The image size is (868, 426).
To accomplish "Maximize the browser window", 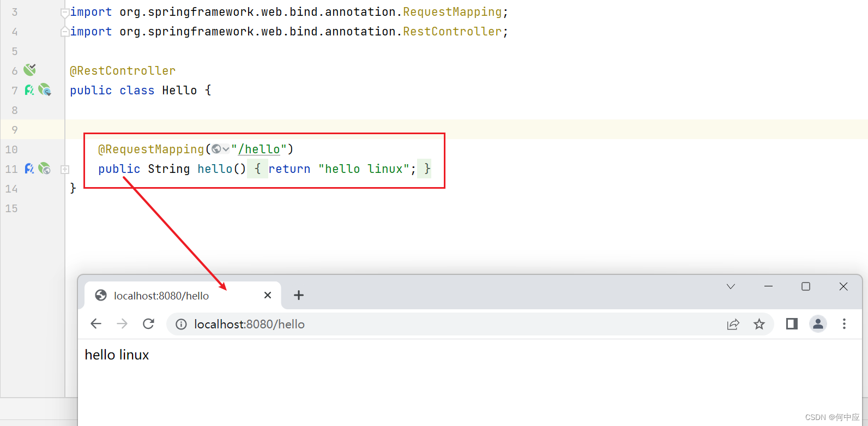I will point(806,286).
